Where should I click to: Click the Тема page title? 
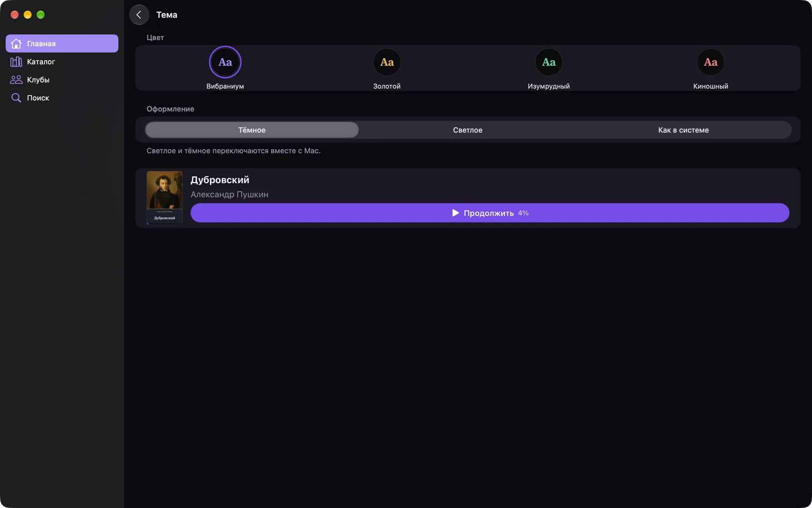click(167, 15)
